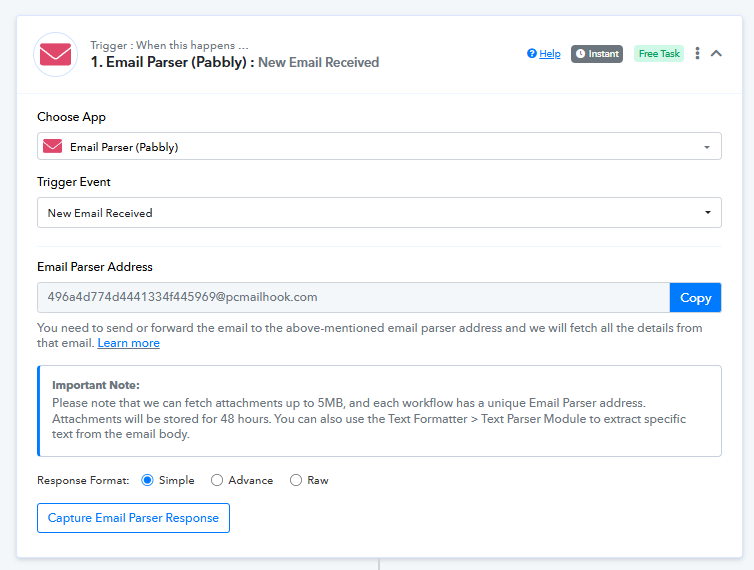Click the Email Parser Address text field

352,297
